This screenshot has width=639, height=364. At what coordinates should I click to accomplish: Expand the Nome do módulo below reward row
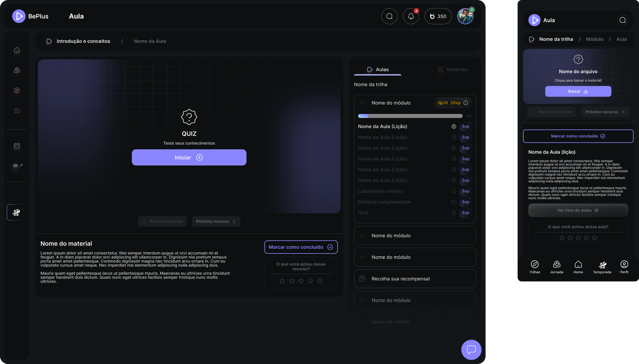[415, 300]
